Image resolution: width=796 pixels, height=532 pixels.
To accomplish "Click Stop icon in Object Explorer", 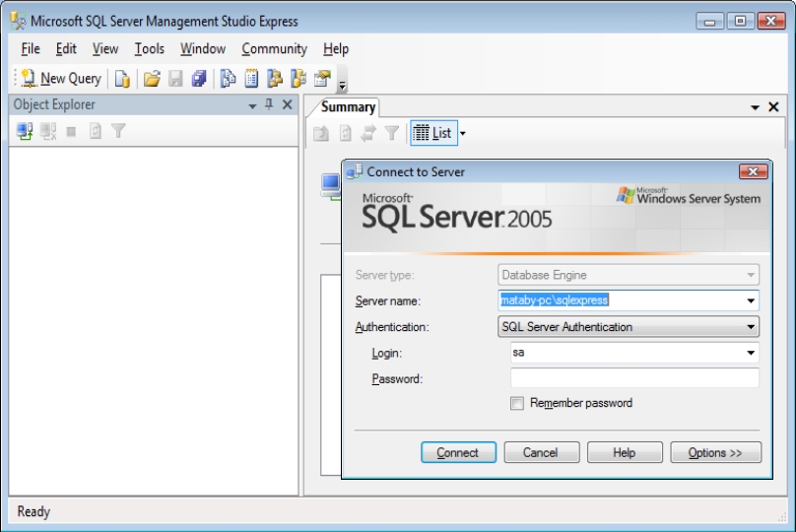I will pos(71,132).
